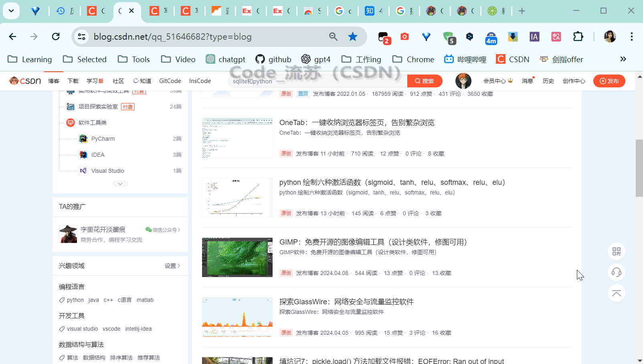Click the CSDN logo in site header
Screen dimensions: 643x364
point(25,81)
